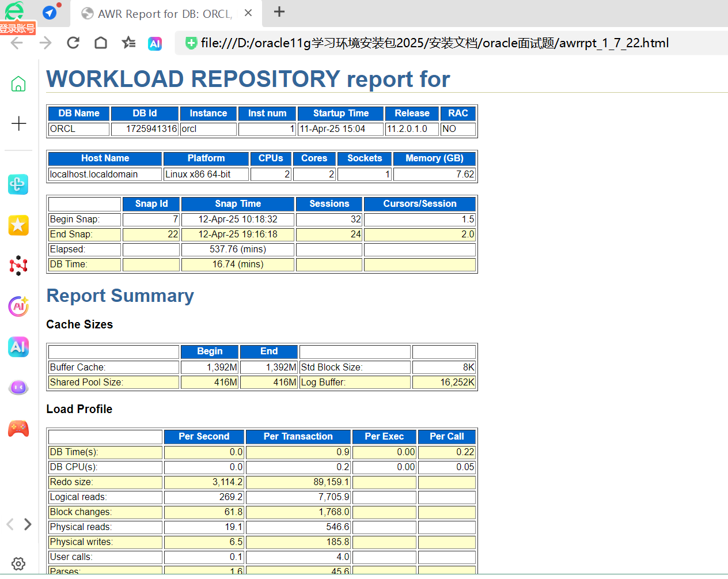This screenshot has height=579, width=728.
Task: Click the 登录账号 login badge
Action: click(x=17, y=27)
